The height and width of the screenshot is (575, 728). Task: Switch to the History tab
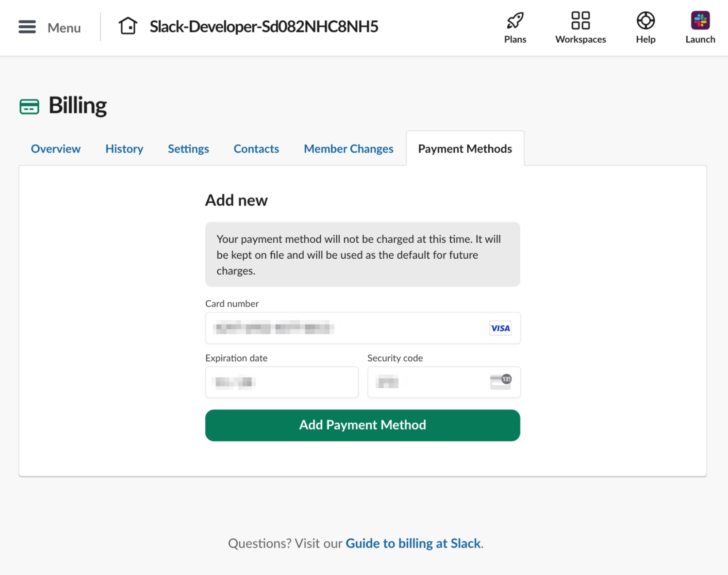[x=124, y=149]
